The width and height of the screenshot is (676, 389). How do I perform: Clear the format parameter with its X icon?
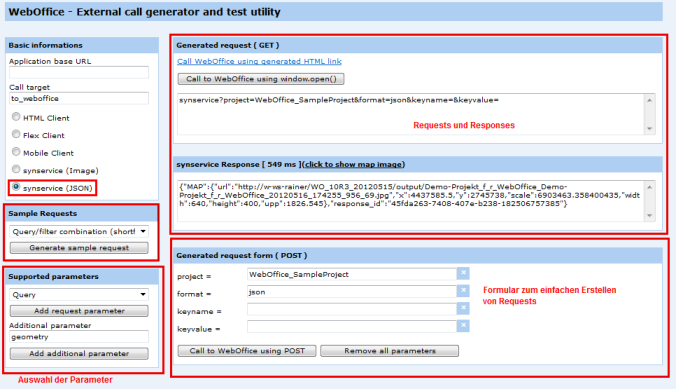point(463,291)
